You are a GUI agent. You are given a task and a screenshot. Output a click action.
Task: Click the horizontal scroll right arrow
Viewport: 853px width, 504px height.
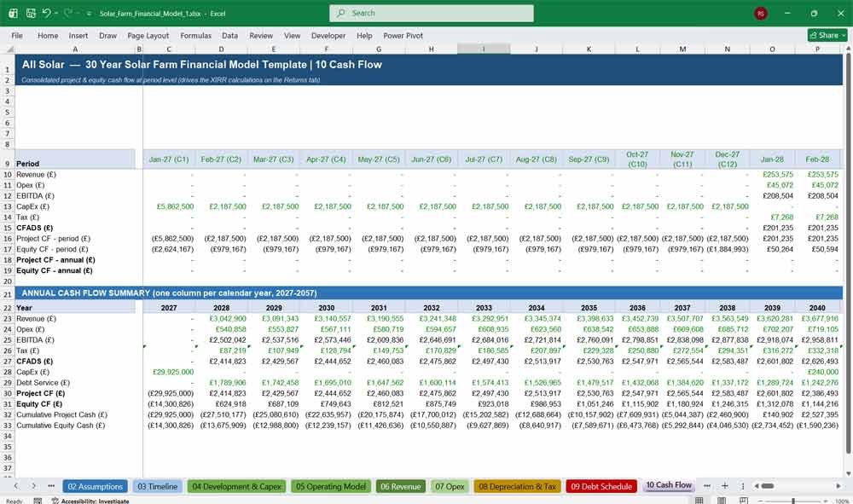click(838, 485)
